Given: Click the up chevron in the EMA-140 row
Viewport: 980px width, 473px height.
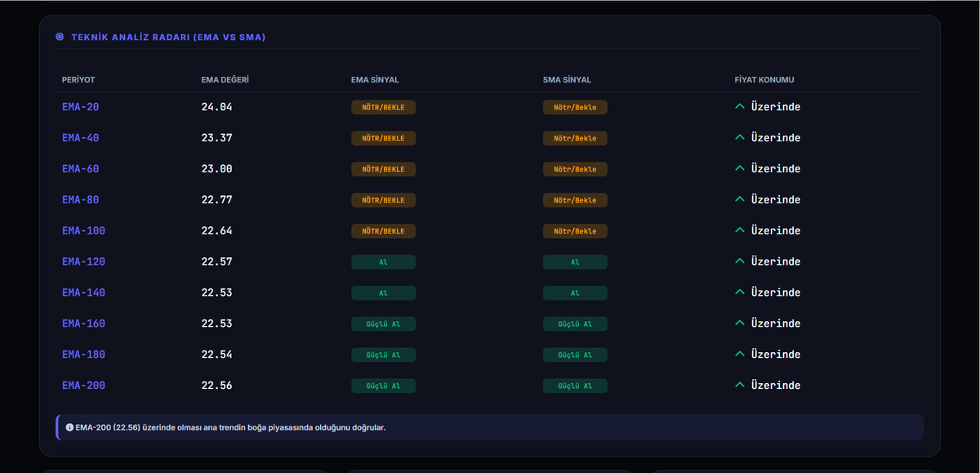Looking at the screenshot, I should (x=739, y=292).
